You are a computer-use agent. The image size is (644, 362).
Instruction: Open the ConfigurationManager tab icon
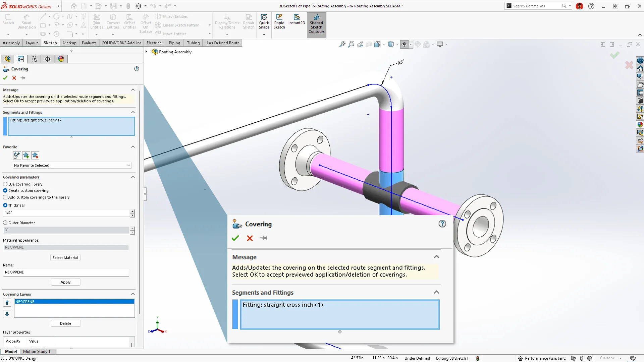(34, 59)
